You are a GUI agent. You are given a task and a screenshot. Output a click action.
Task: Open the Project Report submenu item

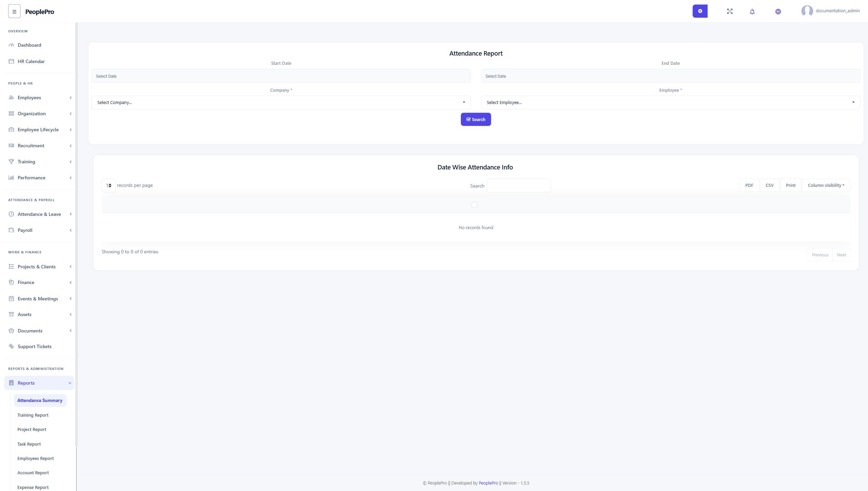pyautogui.click(x=32, y=429)
